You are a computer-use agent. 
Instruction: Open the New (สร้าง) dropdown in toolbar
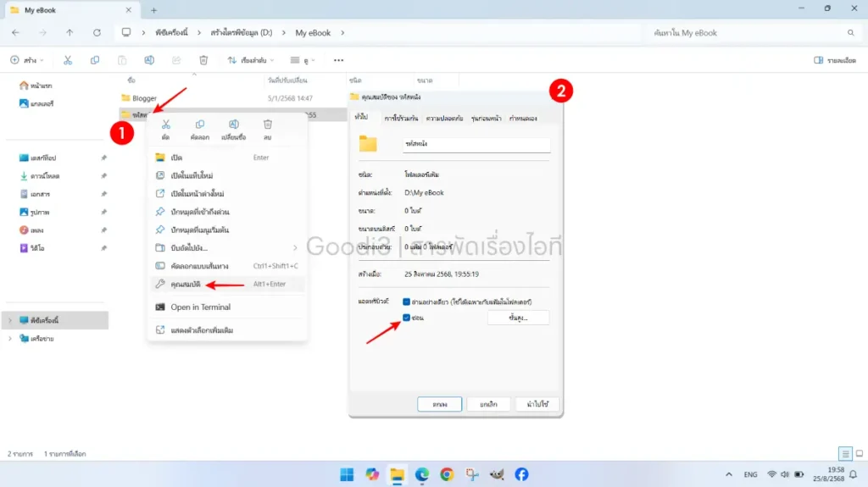(x=27, y=60)
